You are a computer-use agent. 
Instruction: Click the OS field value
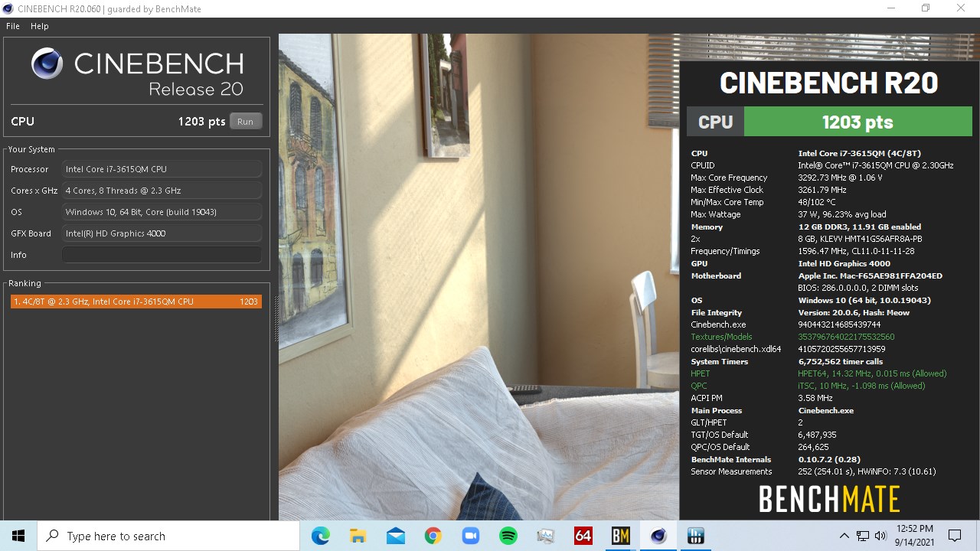162,212
